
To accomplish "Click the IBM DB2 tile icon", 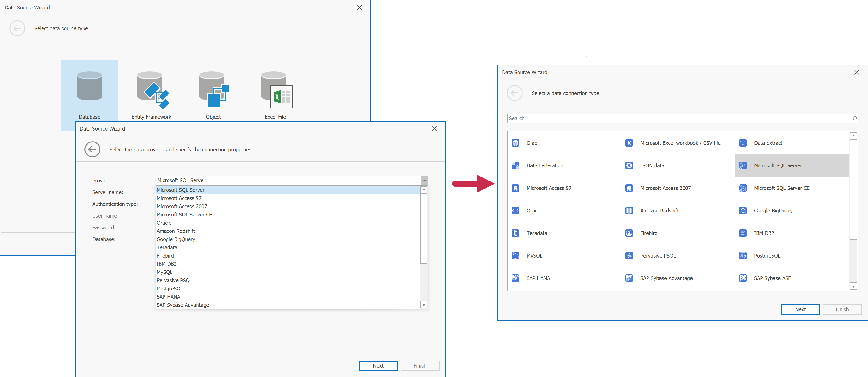I will [743, 233].
